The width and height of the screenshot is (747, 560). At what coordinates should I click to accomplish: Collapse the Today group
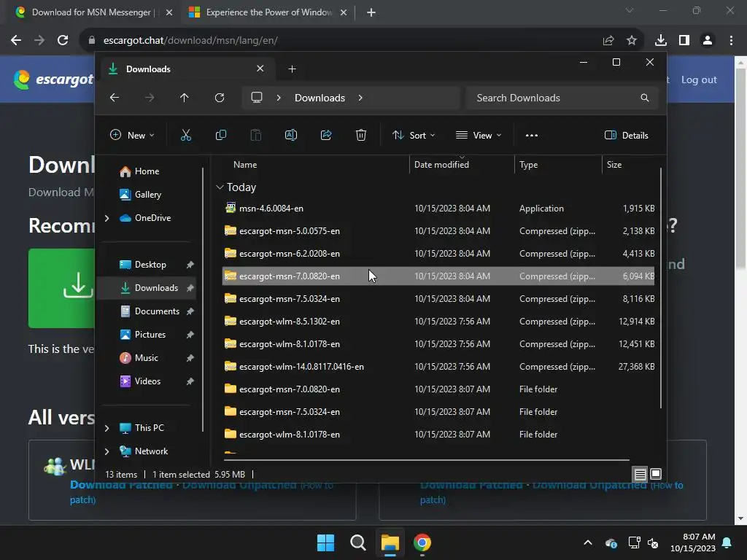pos(220,187)
